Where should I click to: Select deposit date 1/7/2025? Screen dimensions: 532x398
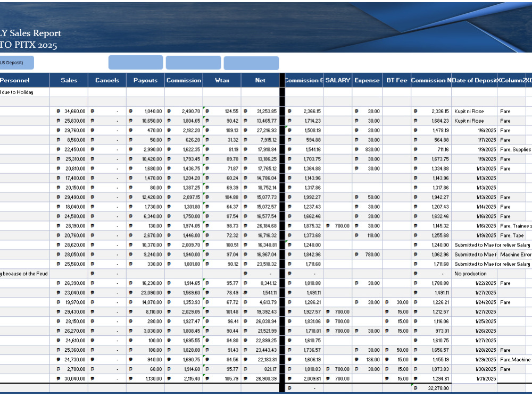click(475, 140)
